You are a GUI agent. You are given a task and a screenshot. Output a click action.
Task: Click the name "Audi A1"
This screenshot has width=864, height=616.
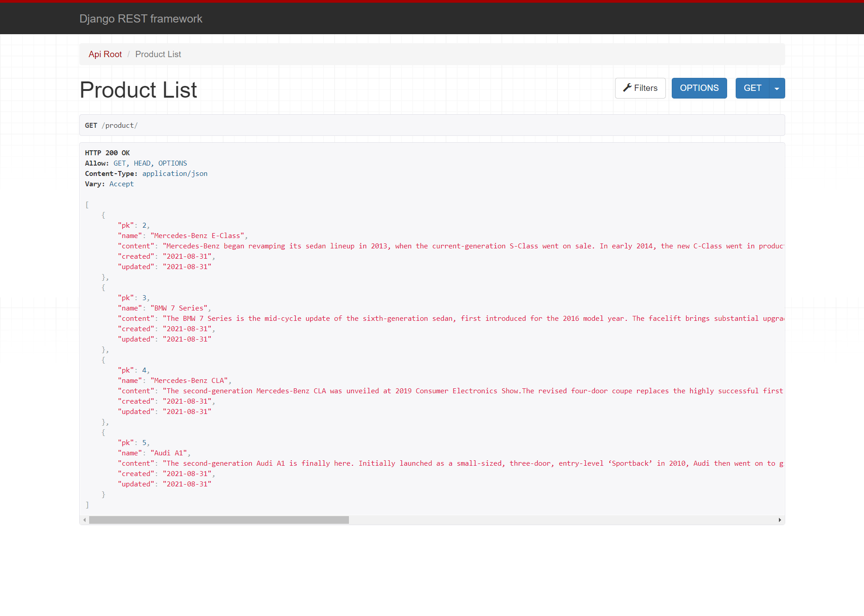(x=168, y=453)
